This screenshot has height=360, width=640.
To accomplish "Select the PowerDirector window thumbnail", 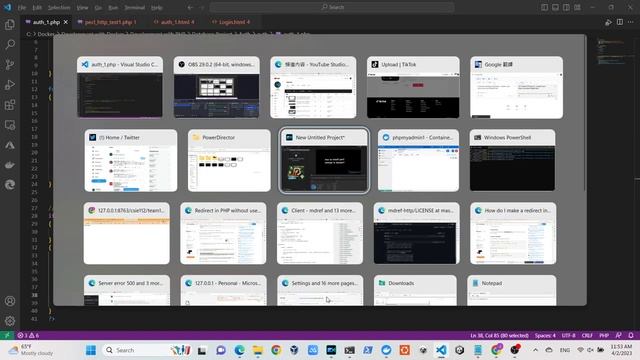I will (x=229, y=160).
